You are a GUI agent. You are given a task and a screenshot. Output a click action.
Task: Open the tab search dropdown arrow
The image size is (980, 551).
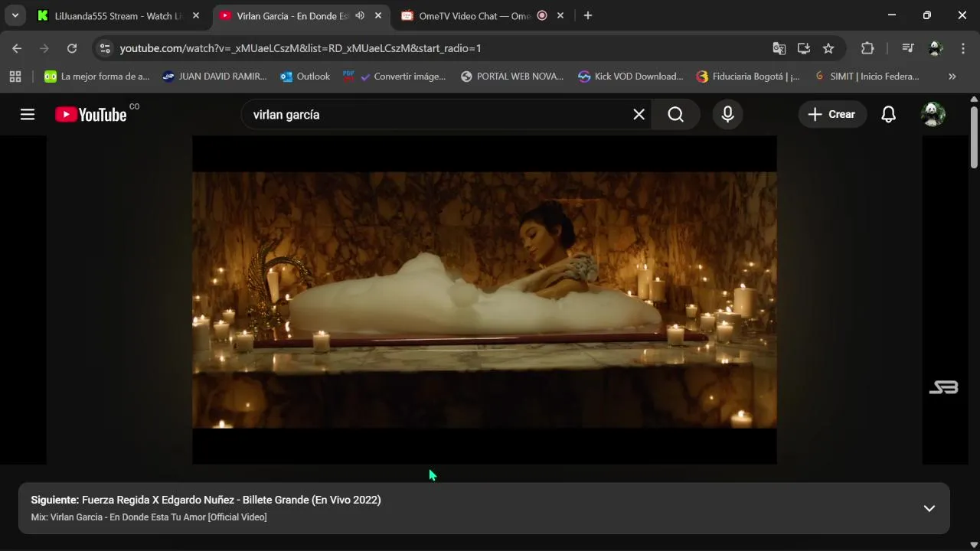point(15,15)
